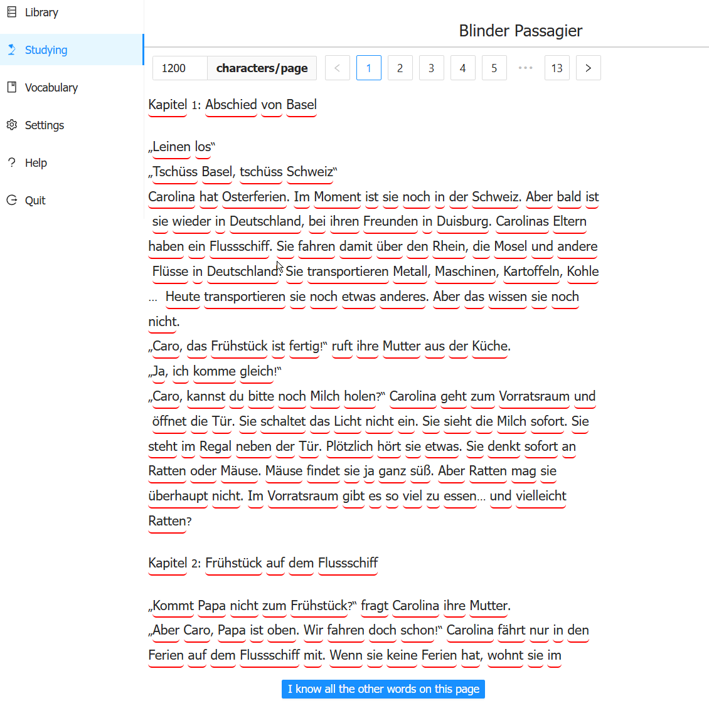Click the word 'Freunden' in the text
The width and height of the screenshot is (709, 728).
(x=391, y=221)
